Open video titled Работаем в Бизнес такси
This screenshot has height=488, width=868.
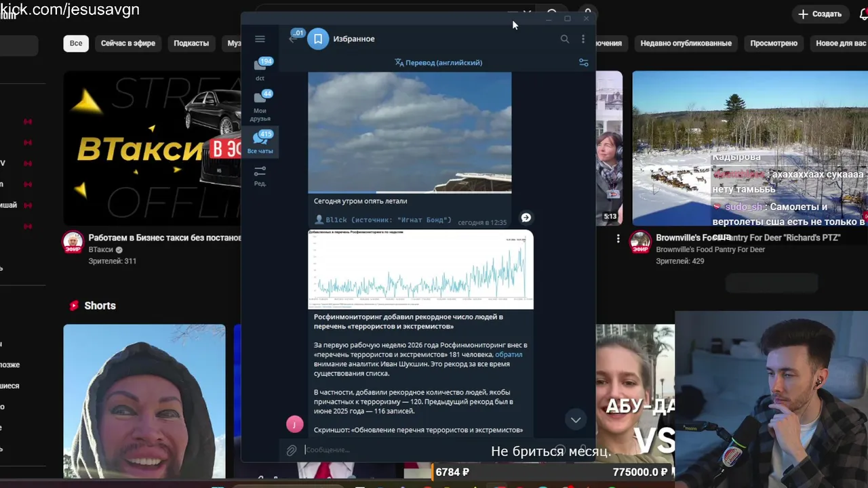165,238
